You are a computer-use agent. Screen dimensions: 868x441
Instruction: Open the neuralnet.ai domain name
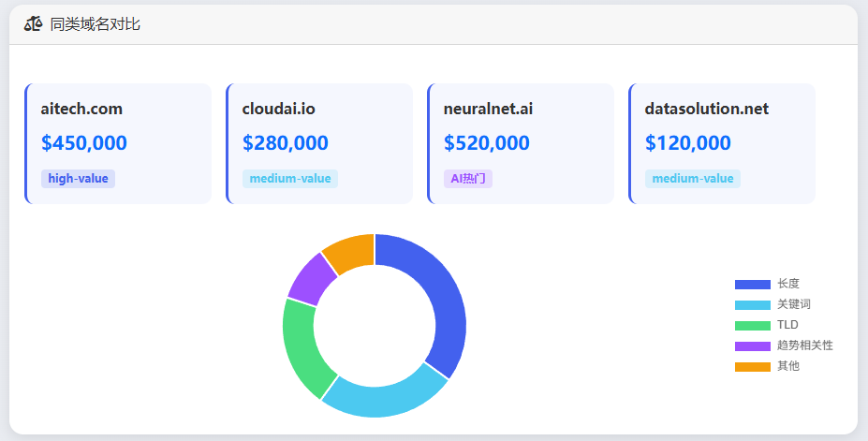click(488, 109)
